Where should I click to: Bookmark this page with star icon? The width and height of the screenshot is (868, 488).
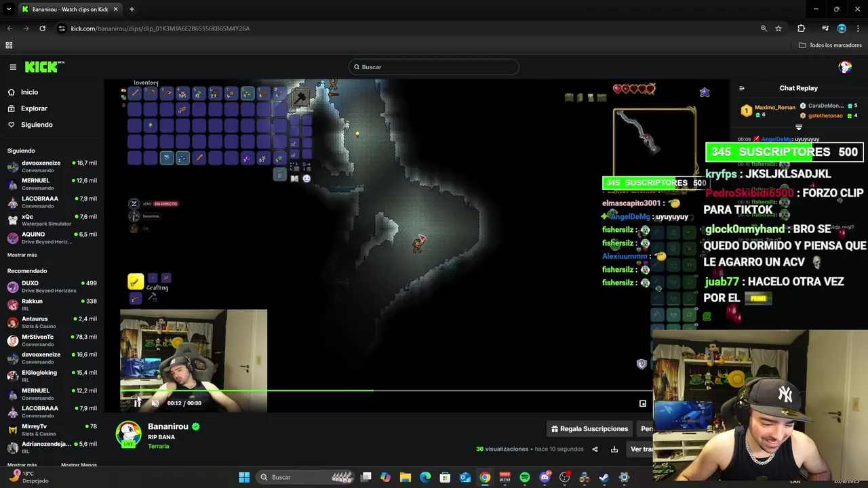click(778, 28)
